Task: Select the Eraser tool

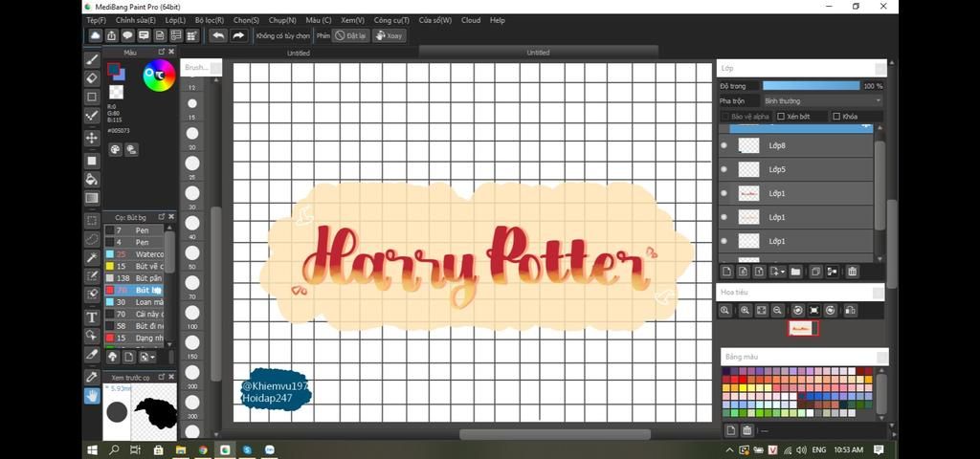Action: click(92, 78)
